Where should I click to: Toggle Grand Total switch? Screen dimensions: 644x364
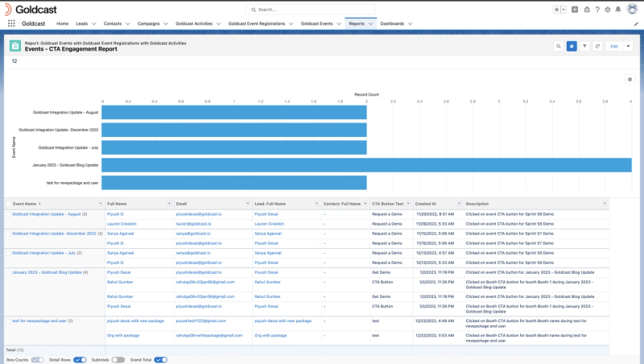160,360
